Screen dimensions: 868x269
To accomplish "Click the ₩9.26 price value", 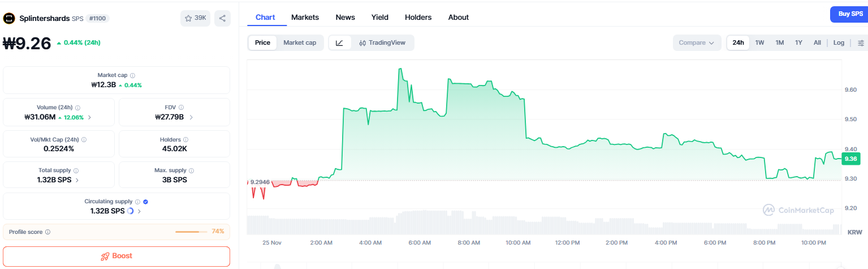I will 27,43.
